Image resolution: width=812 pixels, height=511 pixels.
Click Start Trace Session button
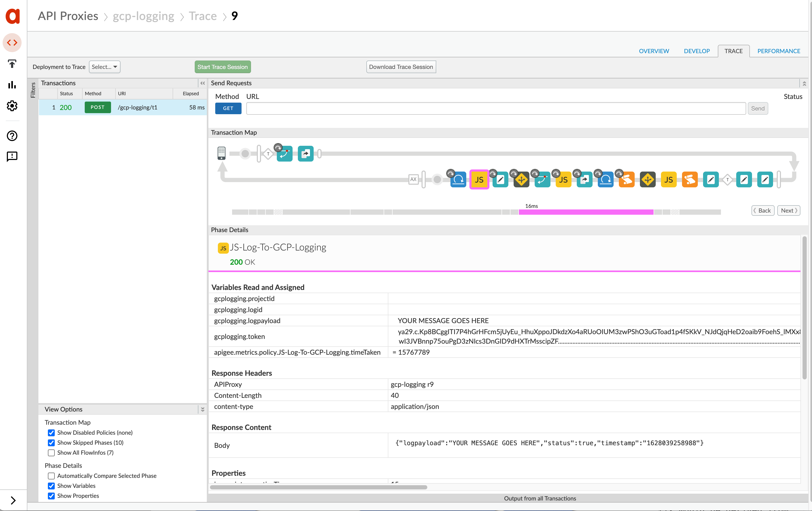(223, 67)
